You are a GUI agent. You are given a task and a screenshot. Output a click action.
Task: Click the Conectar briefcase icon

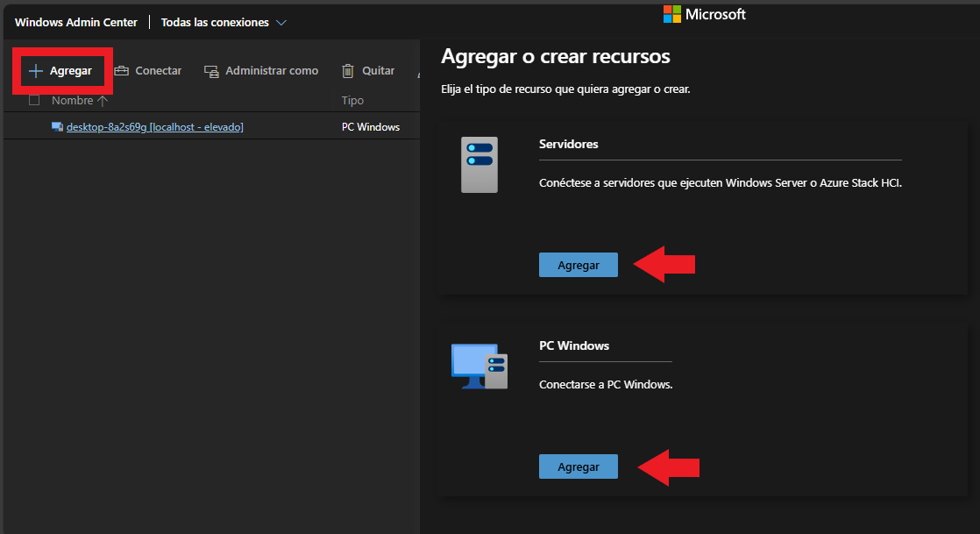click(121, 71)
